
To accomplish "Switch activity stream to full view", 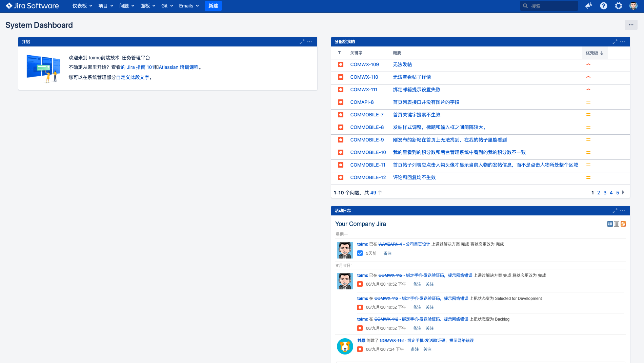I will click(x=610, y=224).
